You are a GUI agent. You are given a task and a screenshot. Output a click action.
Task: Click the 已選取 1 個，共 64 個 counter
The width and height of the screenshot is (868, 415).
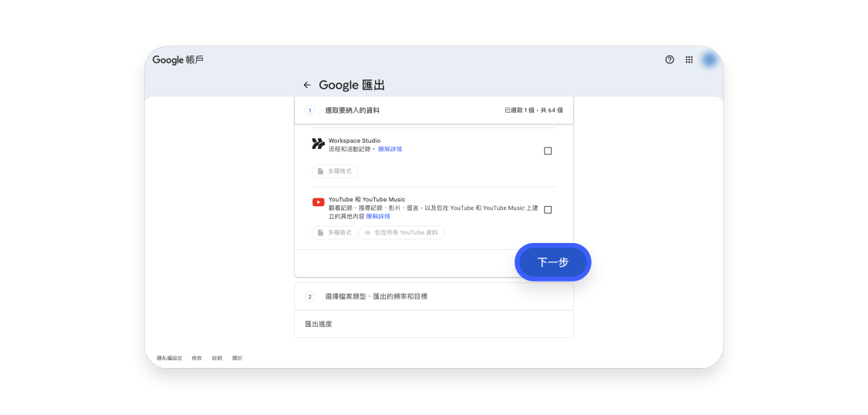pos(534,110)
